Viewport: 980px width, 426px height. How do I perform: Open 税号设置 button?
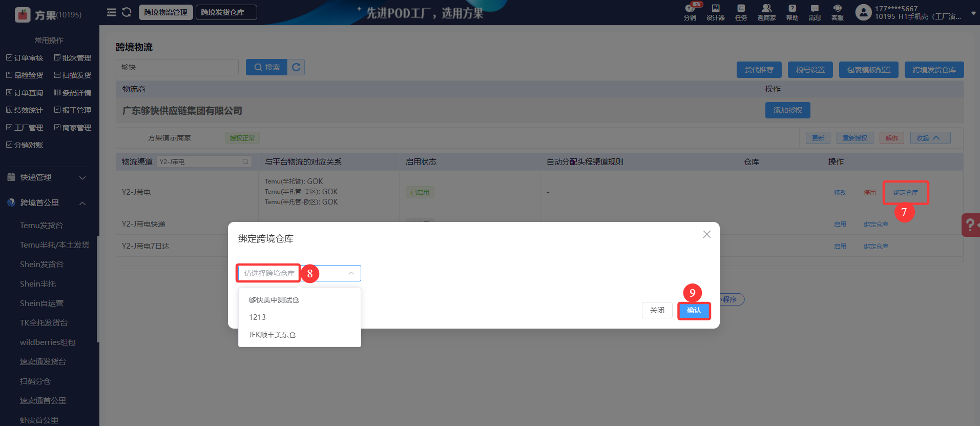coord(810,70)
